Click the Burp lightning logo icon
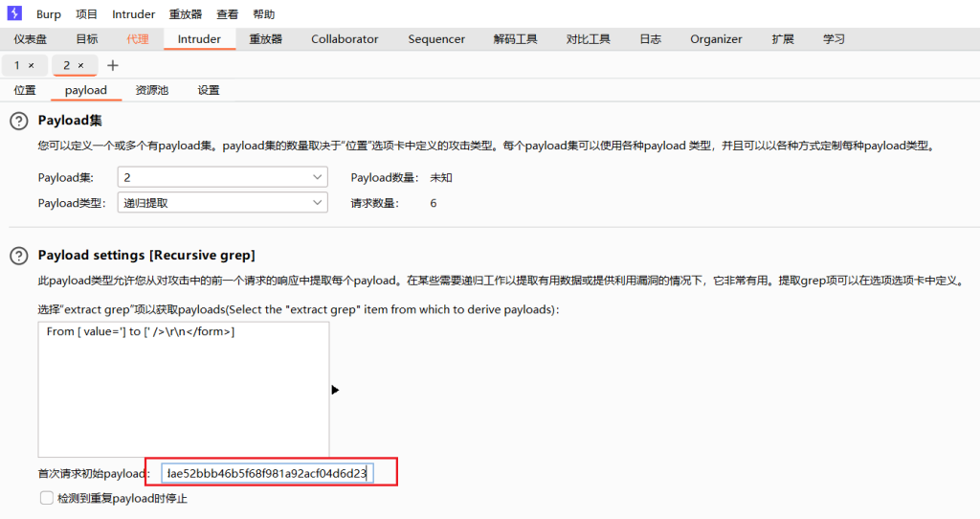 14,14
